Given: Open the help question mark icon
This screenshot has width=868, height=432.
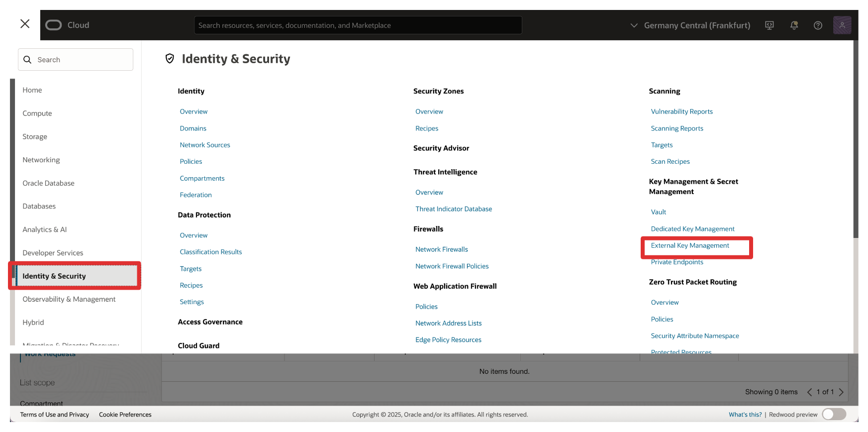Looking at the screenshot, I should tap(818, 25).
